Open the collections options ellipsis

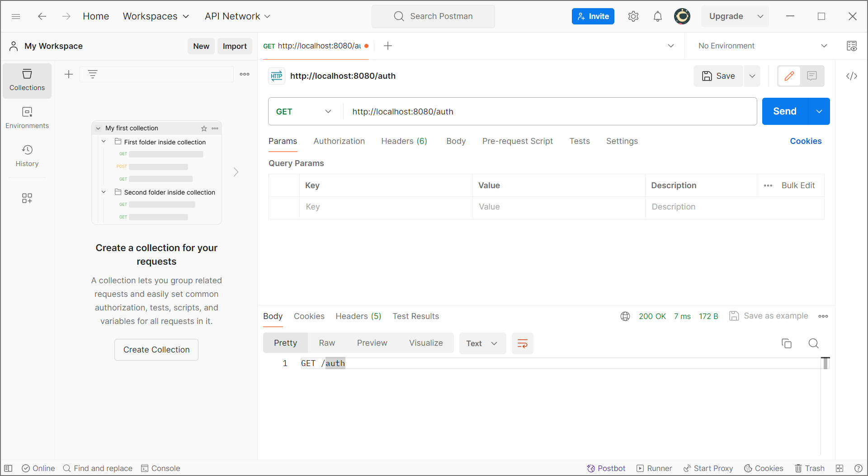(x=245, y=74)
